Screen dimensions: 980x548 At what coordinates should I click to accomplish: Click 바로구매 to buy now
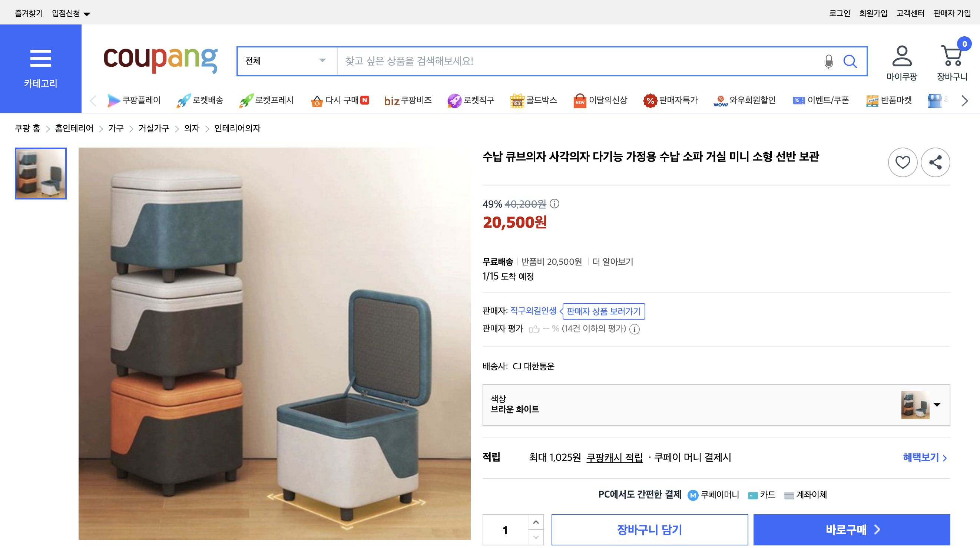[852, 529]
